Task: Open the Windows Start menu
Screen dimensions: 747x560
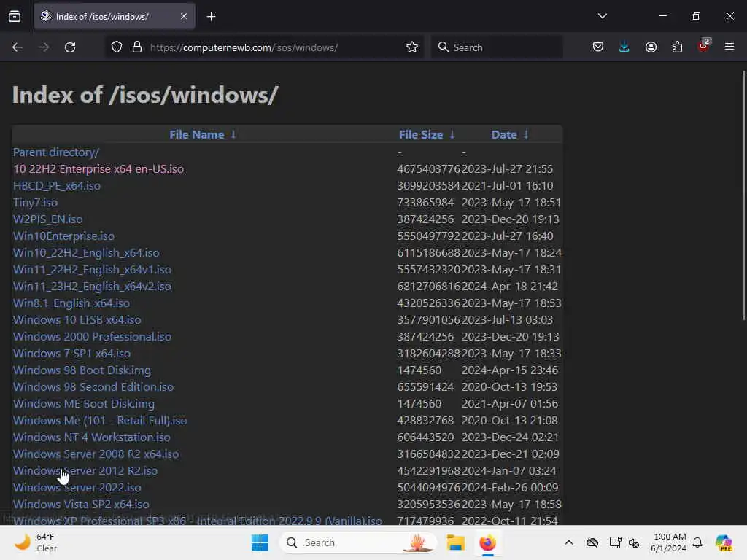Action: (260, 542)
